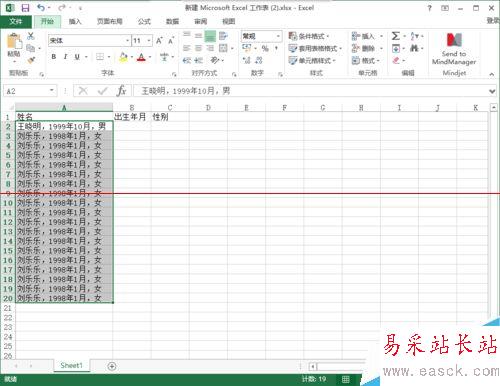
Task: Click the Save icon in quick access toolbar
Action: (x=25, y=7)
